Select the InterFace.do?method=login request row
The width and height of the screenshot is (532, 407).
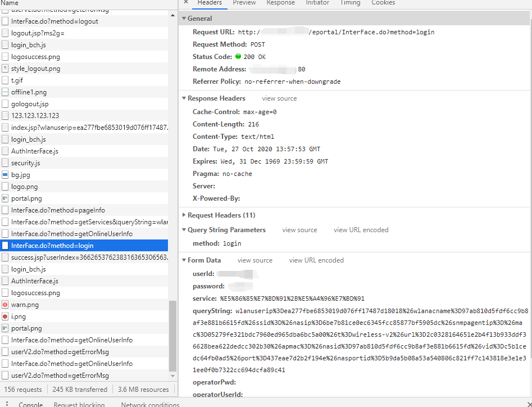84,246
